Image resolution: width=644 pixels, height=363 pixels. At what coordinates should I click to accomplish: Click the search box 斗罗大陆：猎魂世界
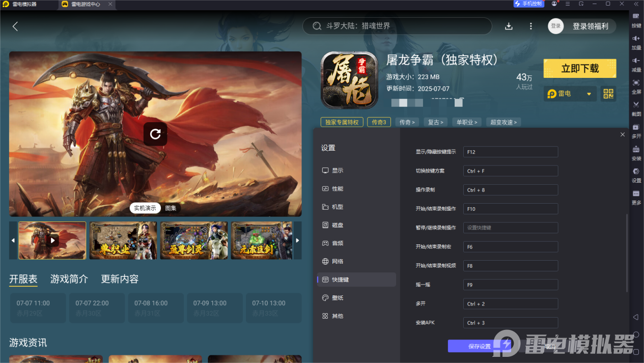[397, 26]
